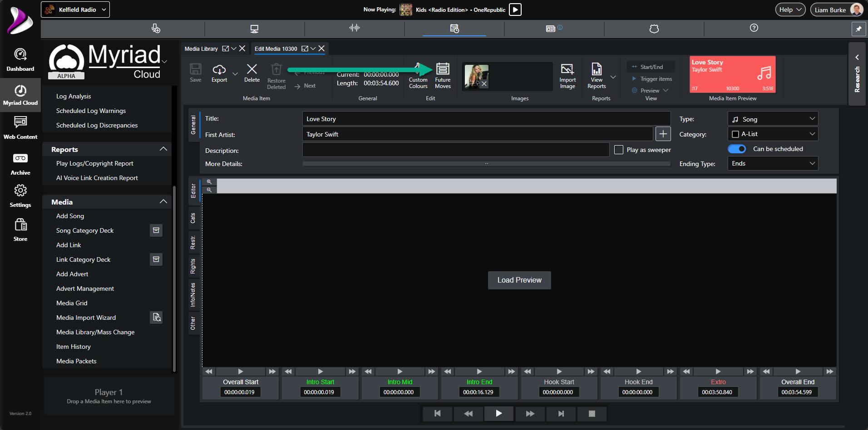Zoom in on the waveform editor

pyautogui.click(x=209, y=182)
